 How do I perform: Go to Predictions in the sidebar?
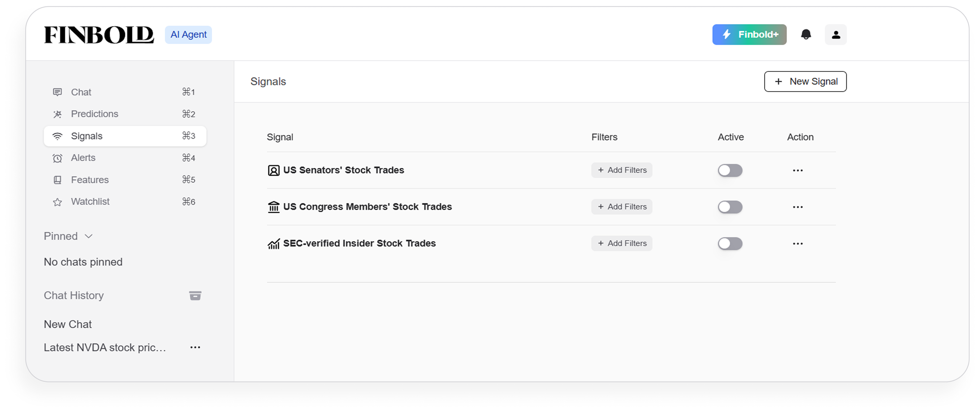coord(94,114)
